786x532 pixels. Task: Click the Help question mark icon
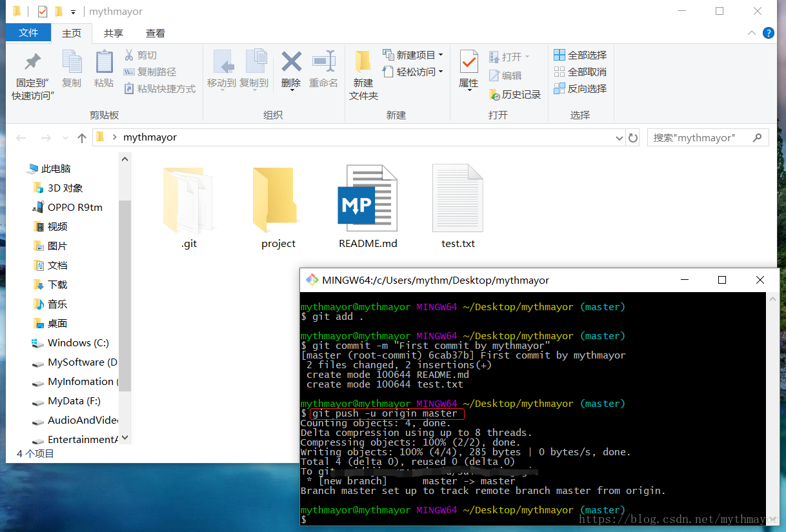click(768, 33)
